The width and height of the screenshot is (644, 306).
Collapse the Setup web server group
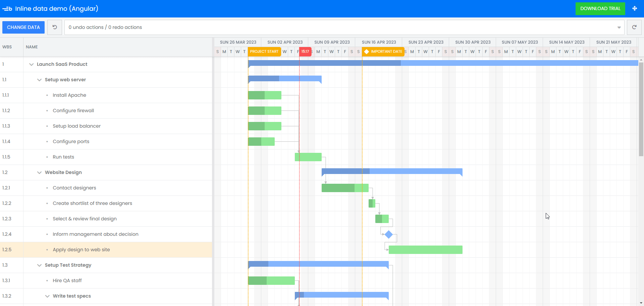click(x=39, y=80)
